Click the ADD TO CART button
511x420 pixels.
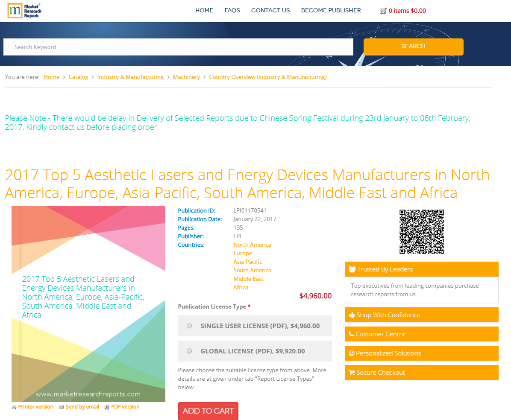click(208, 411)
